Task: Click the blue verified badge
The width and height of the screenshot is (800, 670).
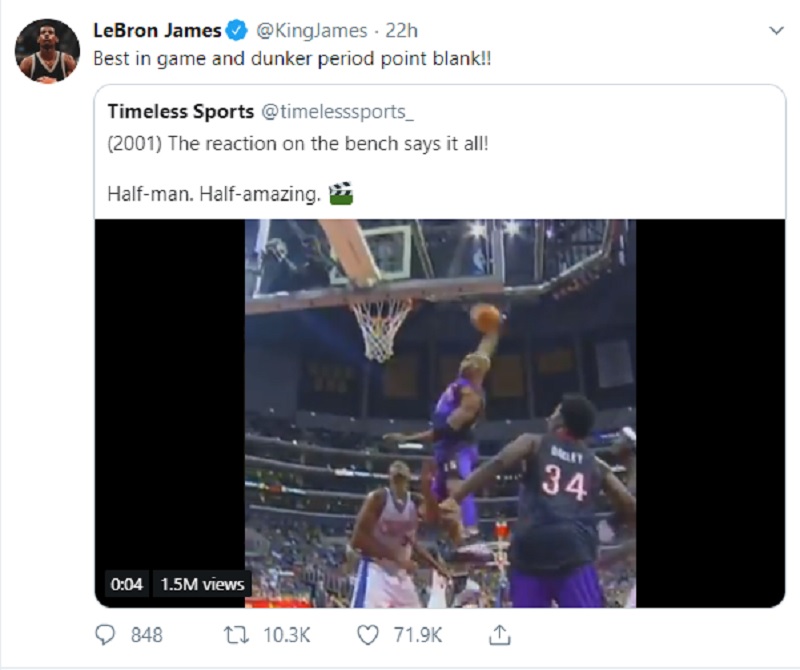Action: (x=236, y=31)
